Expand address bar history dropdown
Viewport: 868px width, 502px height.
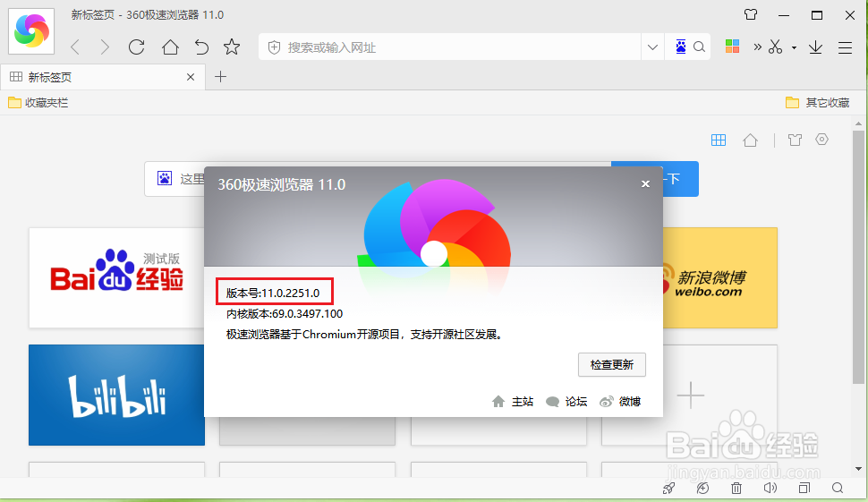(x=652, y=47)
